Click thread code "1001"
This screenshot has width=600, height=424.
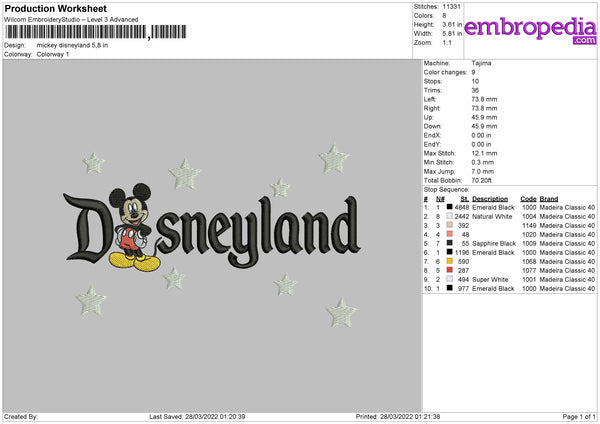click(529, 279)
